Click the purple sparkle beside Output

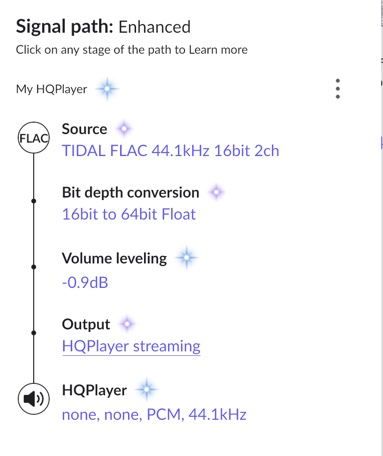127,323
